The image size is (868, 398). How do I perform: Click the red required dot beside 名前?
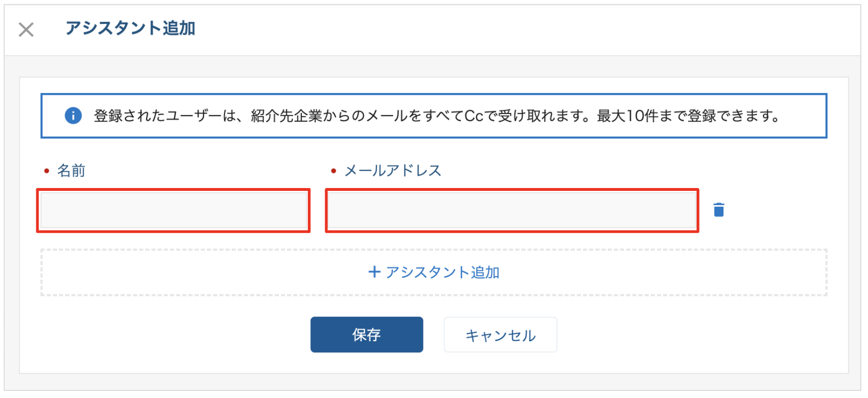coord(46,171)
